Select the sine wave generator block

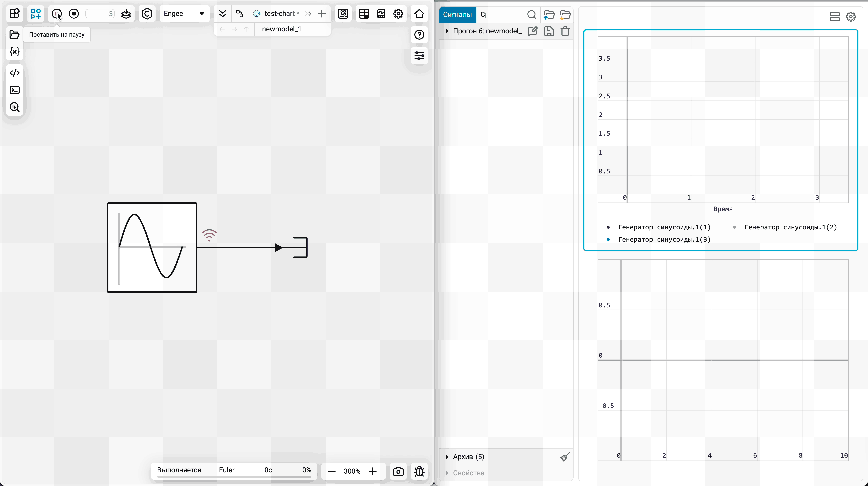tap(152, 247)
